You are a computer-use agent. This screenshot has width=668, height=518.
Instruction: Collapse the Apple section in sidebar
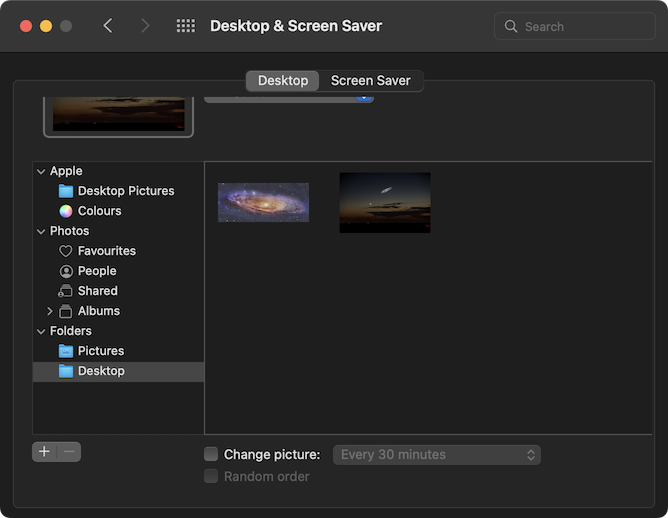[41, 171]
